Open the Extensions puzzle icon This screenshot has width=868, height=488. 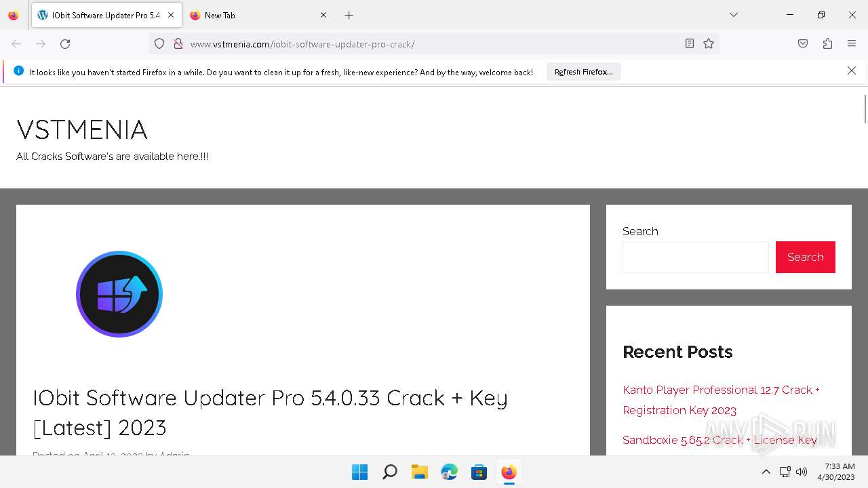pyautogui.click(x=827, y=44)
